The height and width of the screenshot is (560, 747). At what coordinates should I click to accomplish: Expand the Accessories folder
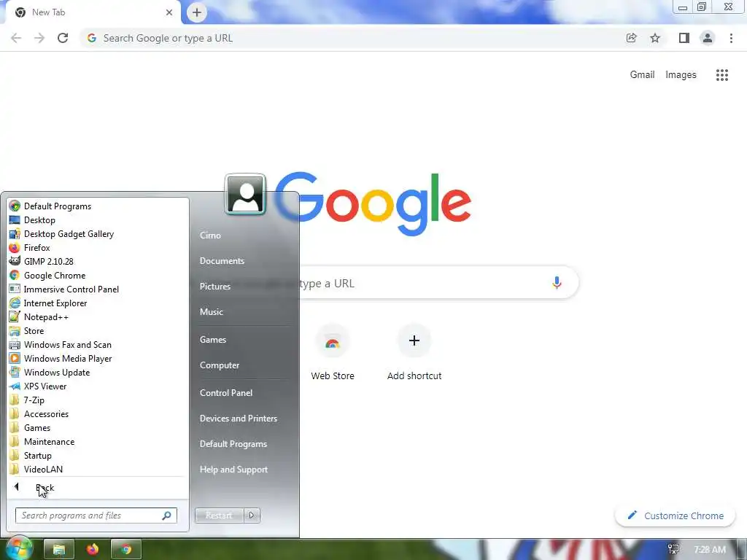click(39, 414)
